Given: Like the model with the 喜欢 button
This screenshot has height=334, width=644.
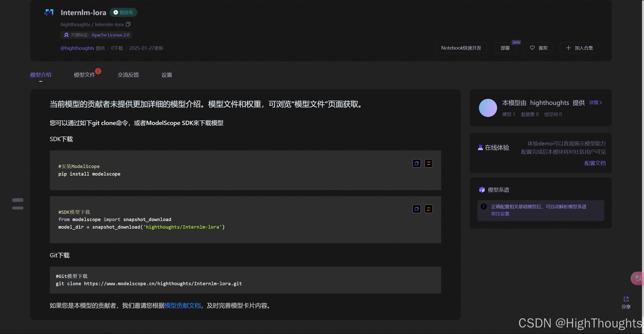Looking at the screenshot, I should tap(538, 48).
